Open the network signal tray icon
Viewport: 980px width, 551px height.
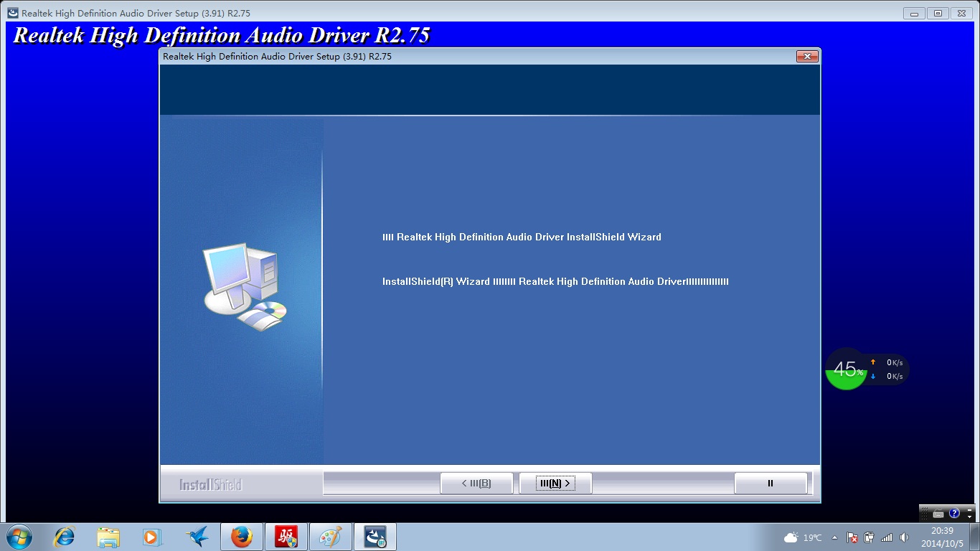[x=887, y=537]
